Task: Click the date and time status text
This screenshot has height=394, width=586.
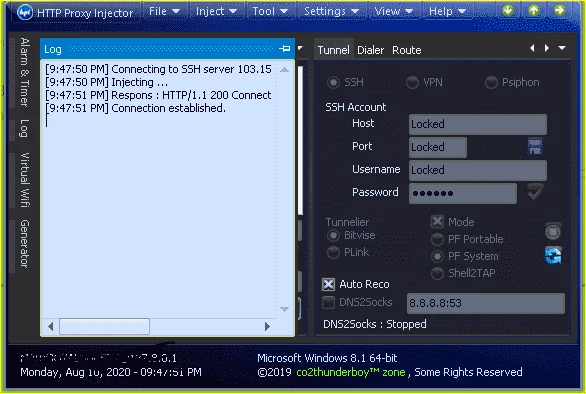Action: pos(111,372)
